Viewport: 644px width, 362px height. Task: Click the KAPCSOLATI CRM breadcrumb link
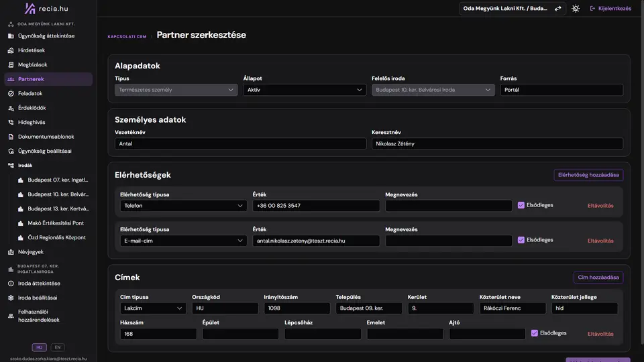[x=127, y=36]
